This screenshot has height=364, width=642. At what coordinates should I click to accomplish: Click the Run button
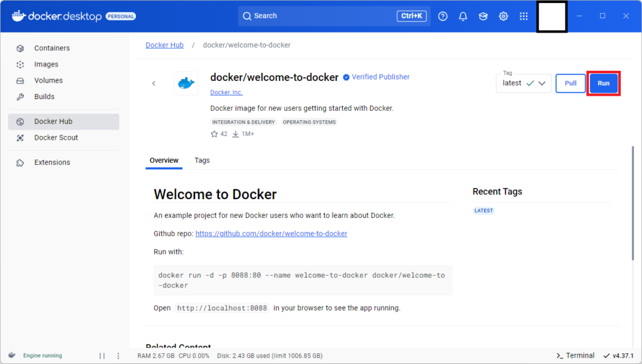click(604, 83)
